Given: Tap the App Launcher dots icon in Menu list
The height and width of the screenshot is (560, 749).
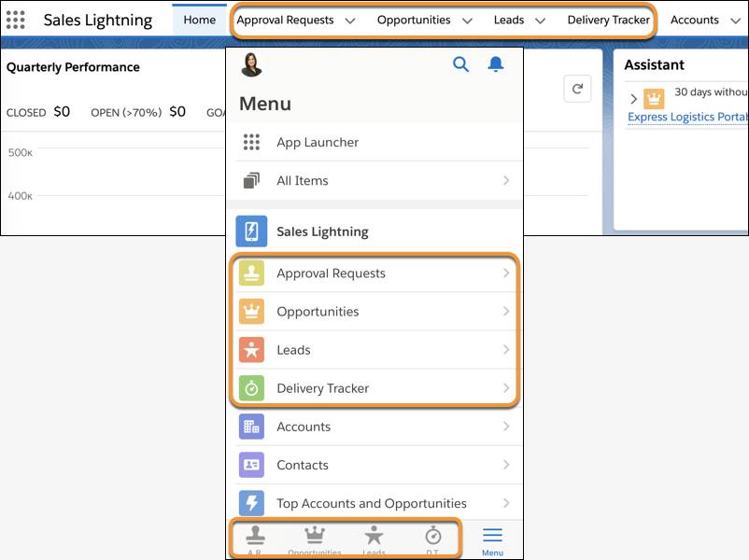Looking at the screenshot, I should [251, 142].
